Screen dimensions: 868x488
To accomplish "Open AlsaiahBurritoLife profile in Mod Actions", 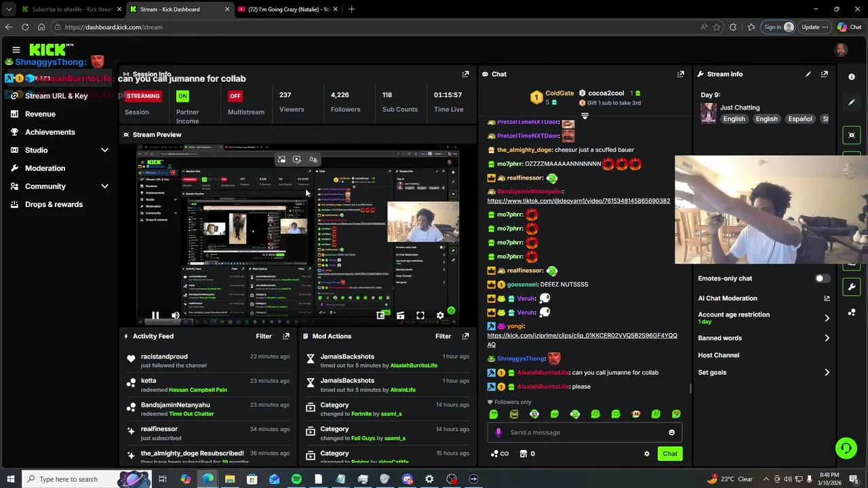I will tap(414, 365).
